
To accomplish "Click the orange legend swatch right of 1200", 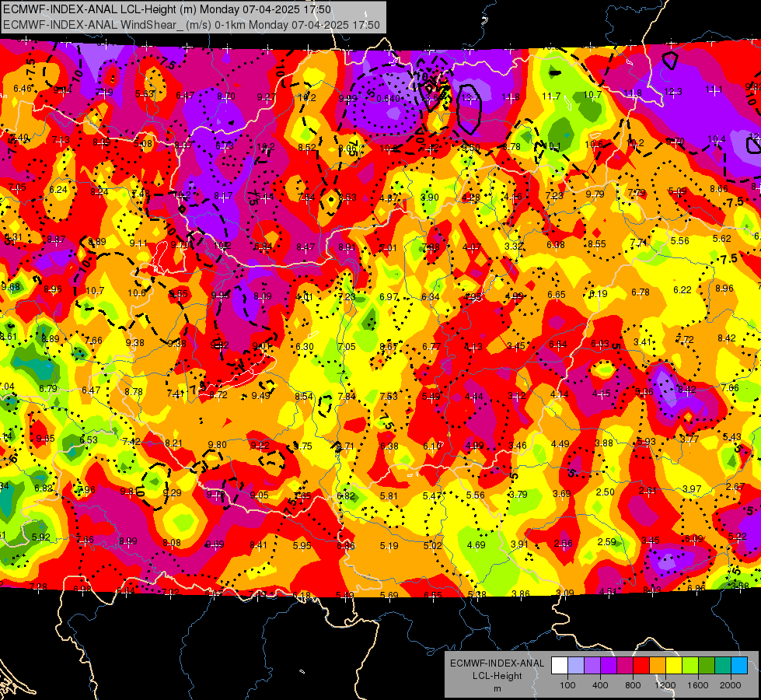I will tap(658, 666).
